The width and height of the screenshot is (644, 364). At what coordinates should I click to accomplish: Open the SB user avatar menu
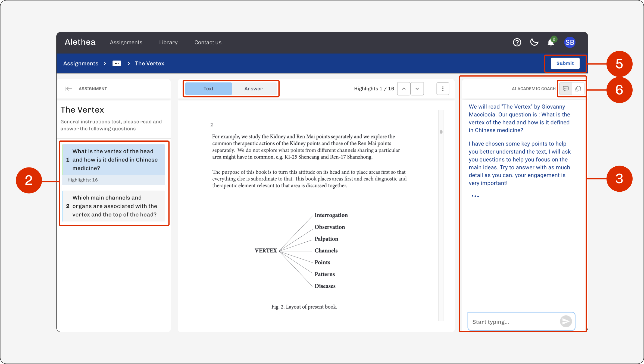tap(570, 42)
